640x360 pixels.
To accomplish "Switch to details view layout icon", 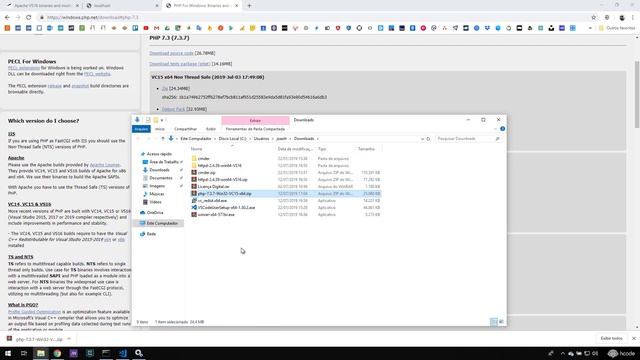I will 493,322.
